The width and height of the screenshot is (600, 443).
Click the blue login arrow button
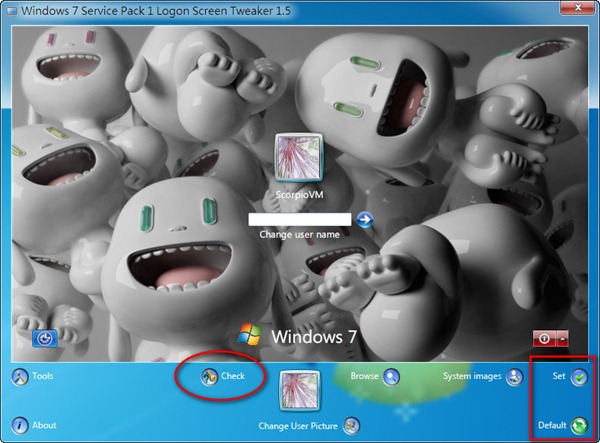(365, 220)
